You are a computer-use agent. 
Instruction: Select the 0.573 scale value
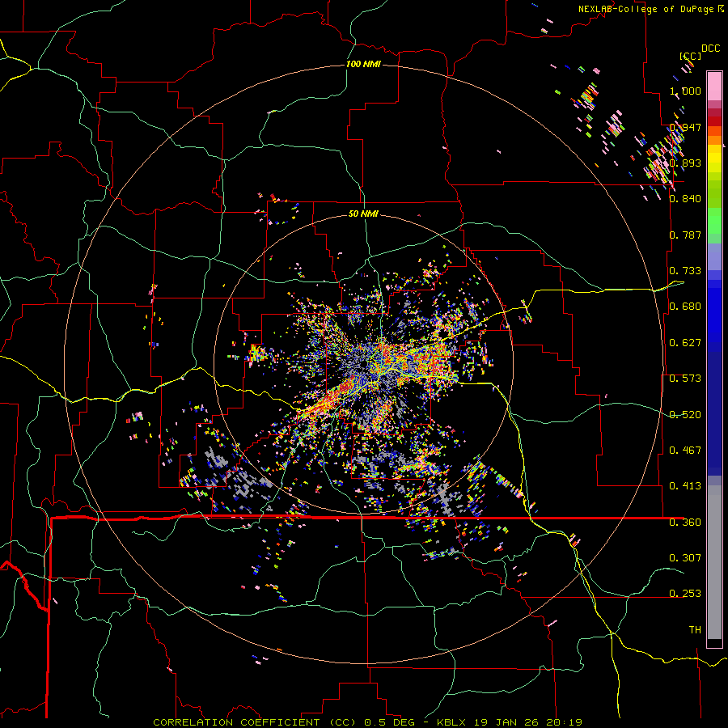coord(685,378)
